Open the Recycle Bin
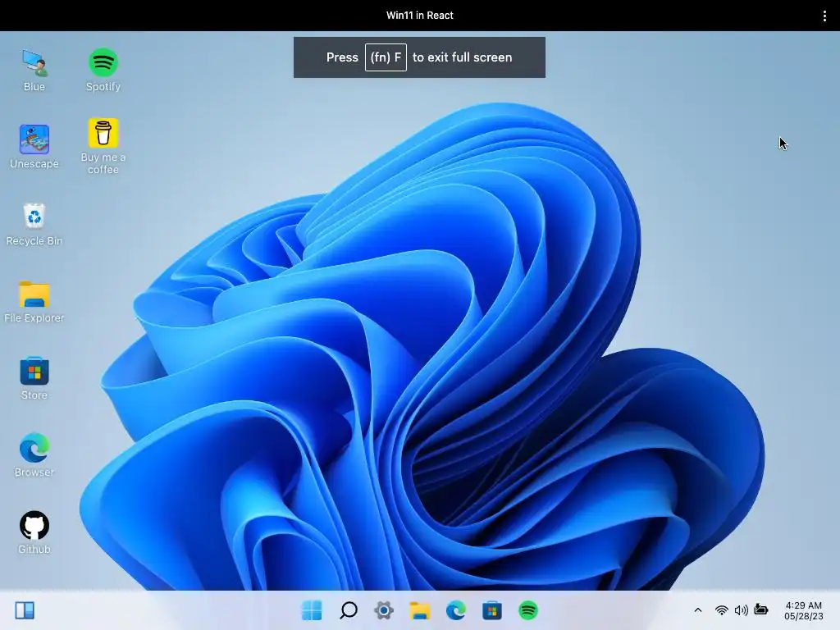This screenshot has height=630, width=840. 34,225
